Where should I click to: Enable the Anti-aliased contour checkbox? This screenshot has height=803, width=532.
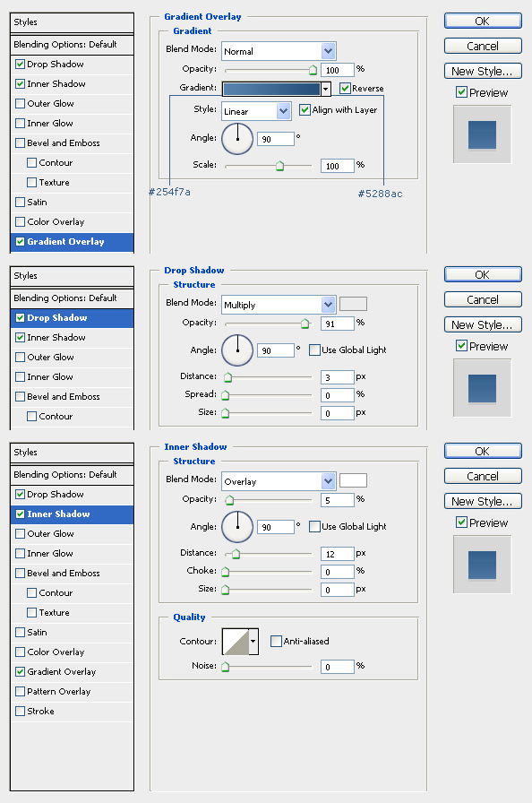(x=276, y=641)
